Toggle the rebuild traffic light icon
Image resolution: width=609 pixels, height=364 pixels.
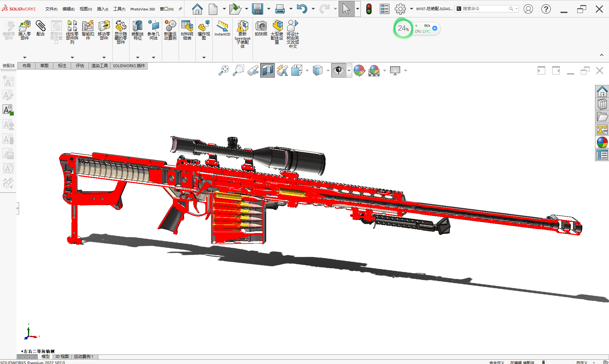(x=369, y=9)
